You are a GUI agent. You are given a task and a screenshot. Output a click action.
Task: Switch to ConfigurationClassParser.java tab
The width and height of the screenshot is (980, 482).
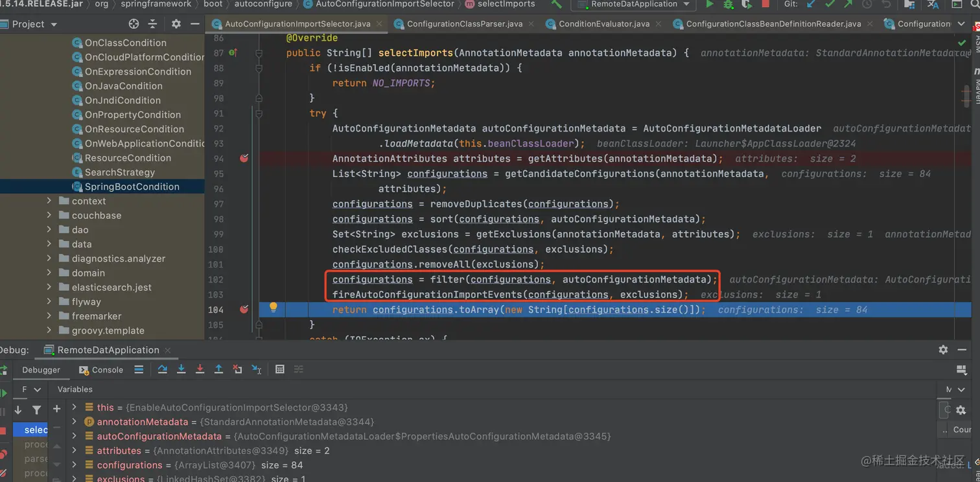[x=464, y=24]
